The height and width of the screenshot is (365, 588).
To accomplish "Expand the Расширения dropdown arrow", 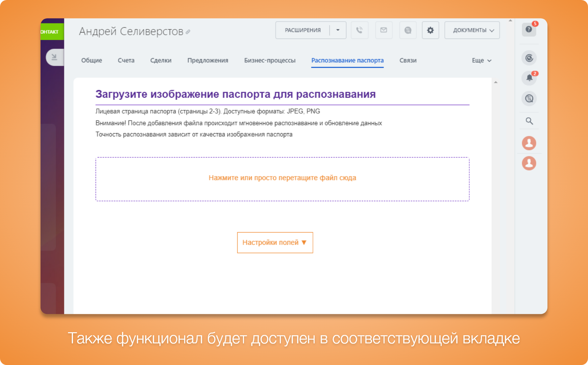I will tap(338, 30).
